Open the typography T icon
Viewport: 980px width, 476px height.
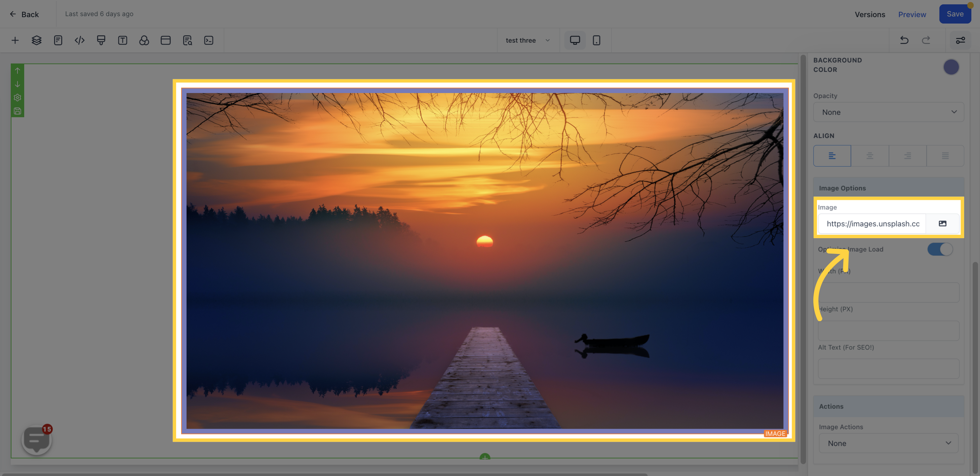point(122,40)
